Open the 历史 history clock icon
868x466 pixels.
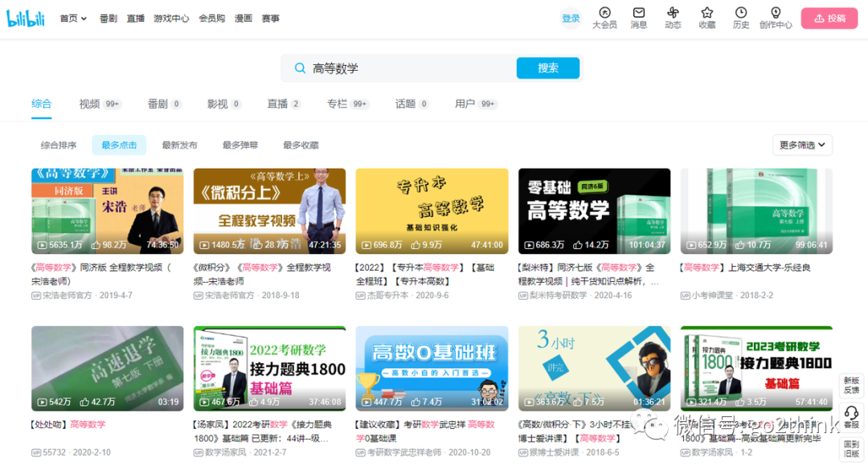click(x=740, y=18)
